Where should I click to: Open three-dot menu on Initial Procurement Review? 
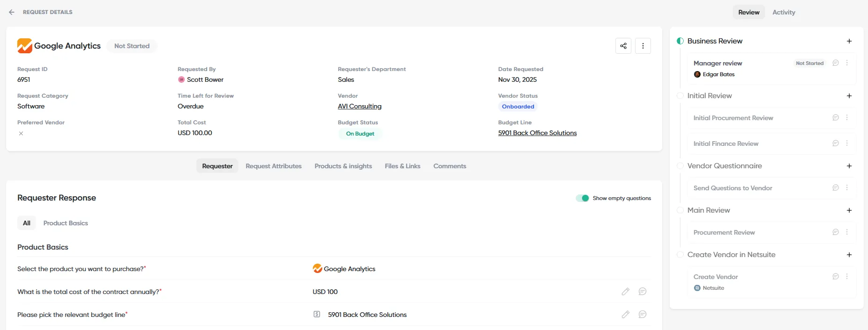pos(847,117)
